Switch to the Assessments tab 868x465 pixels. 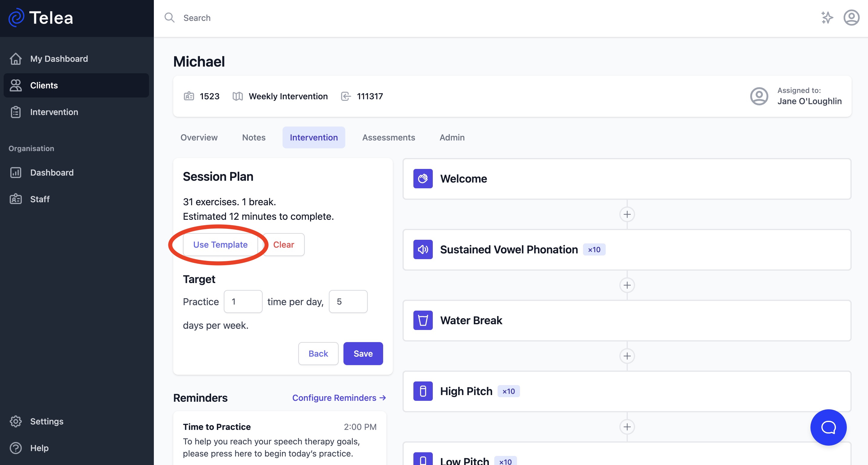tap(389, 137)
